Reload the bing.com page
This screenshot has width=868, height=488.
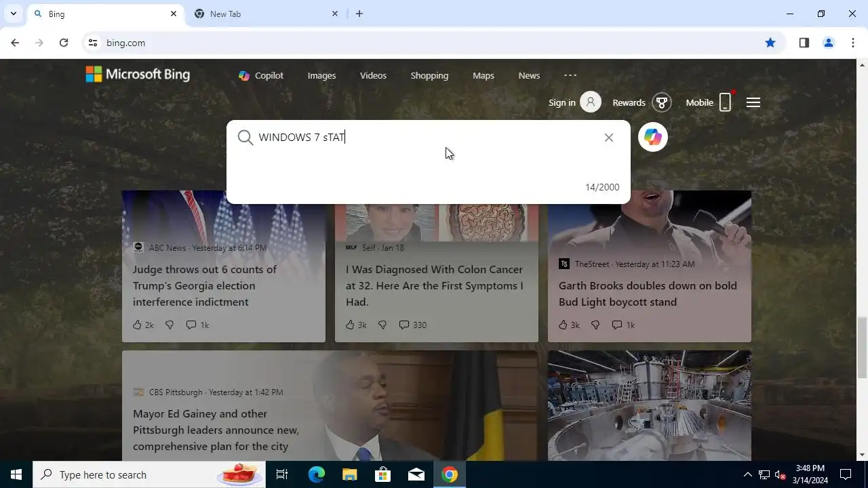click(x=64, y=43)
